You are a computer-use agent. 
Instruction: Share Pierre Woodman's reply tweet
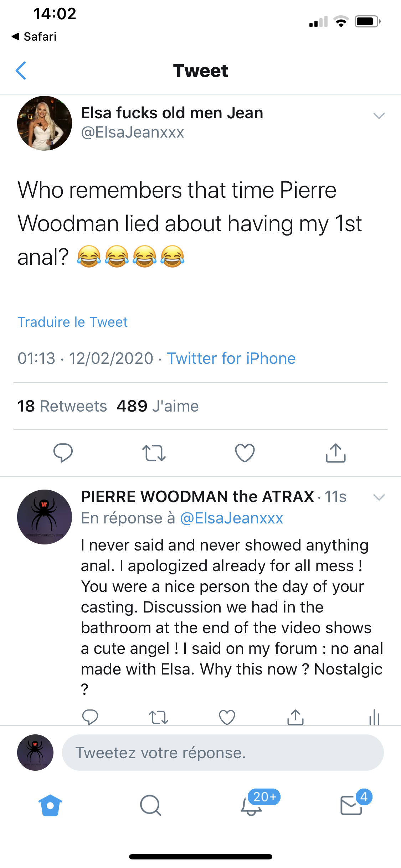pos(295,717)
